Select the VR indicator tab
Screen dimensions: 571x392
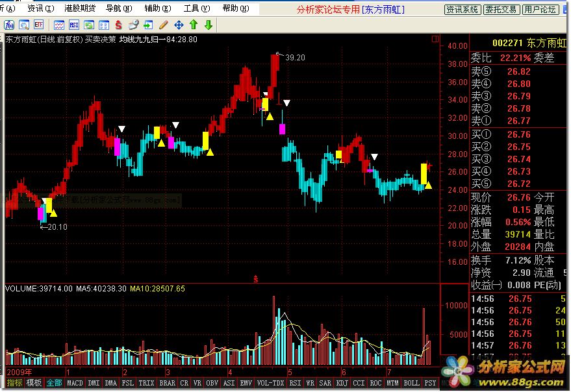197,383
